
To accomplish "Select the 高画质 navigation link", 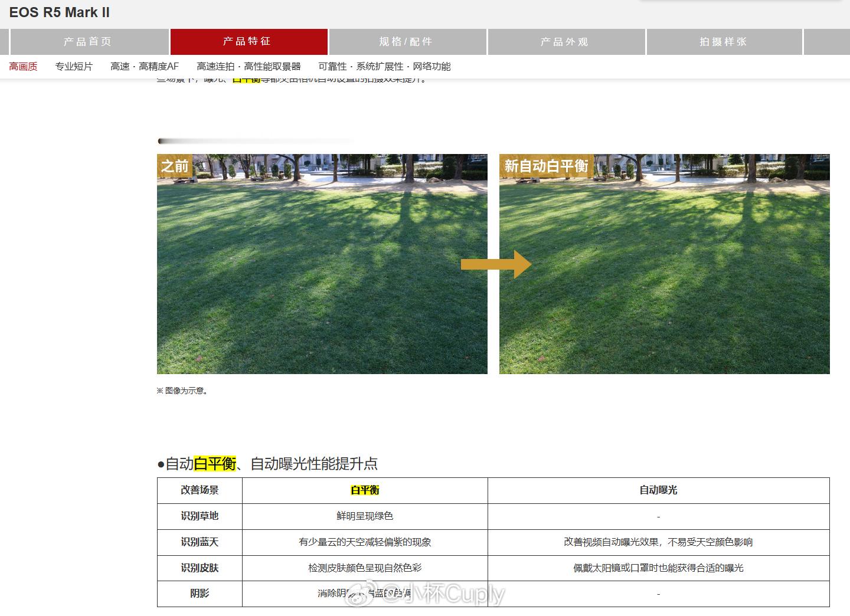I will click(23, 66).
